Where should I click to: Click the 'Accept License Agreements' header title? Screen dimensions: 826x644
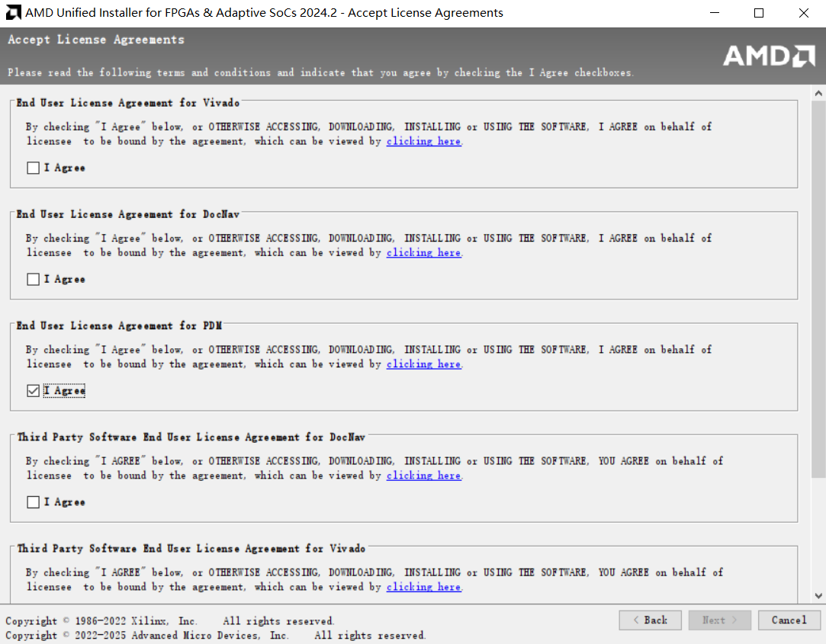point(96,40)
